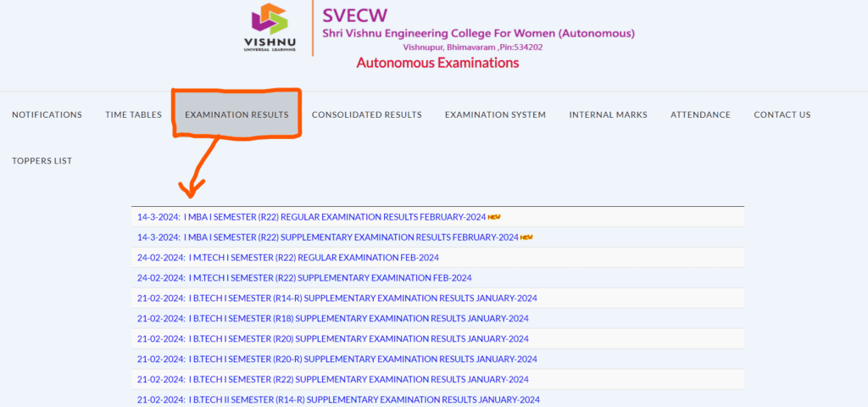This screenshot has width=868, height=407.
Task: Open I B.Tech II Semester (R14-R) Supplementary results
Action: point(339,400)
